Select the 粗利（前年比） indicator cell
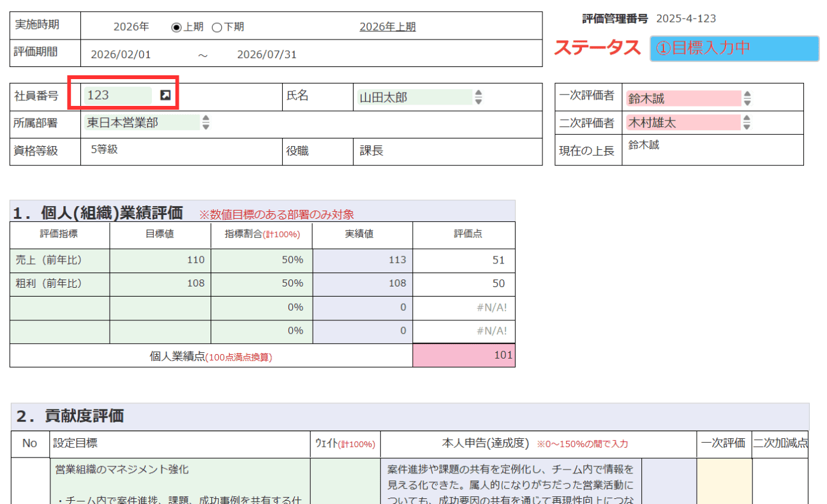 [x=60, y=284]
